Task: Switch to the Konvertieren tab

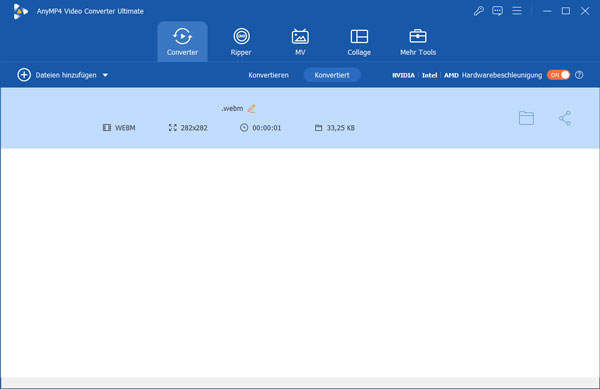Action: (268, 75)
